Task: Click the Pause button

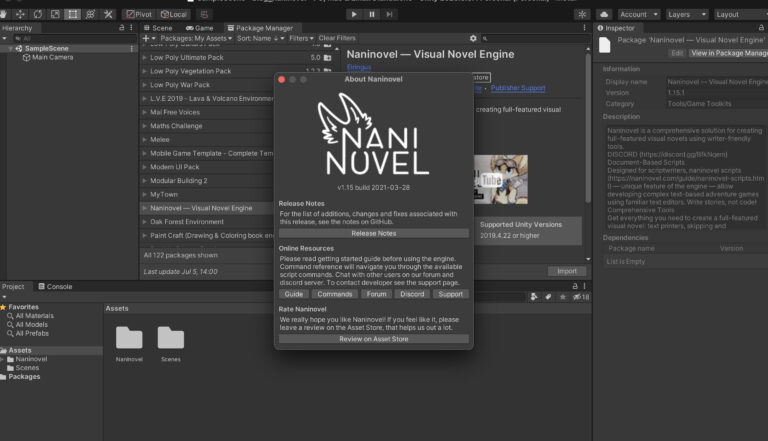Action: coord(372,14)
